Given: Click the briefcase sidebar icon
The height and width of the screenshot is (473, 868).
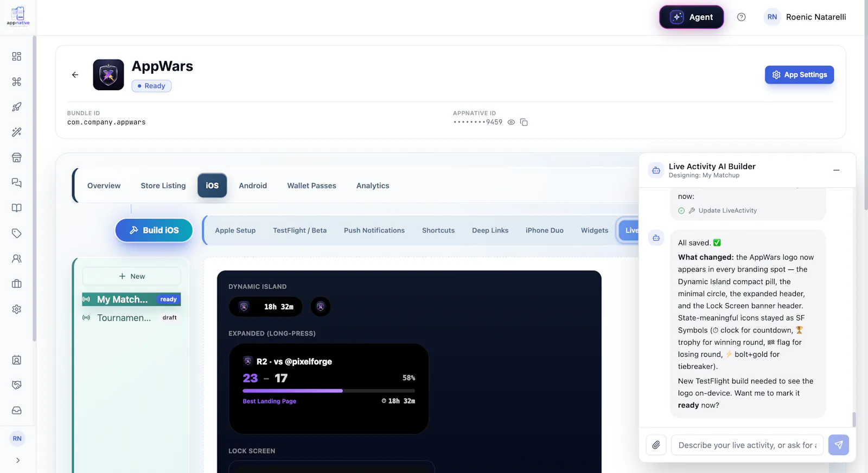Looking at the screenshot, I should (x=17, y=284).
